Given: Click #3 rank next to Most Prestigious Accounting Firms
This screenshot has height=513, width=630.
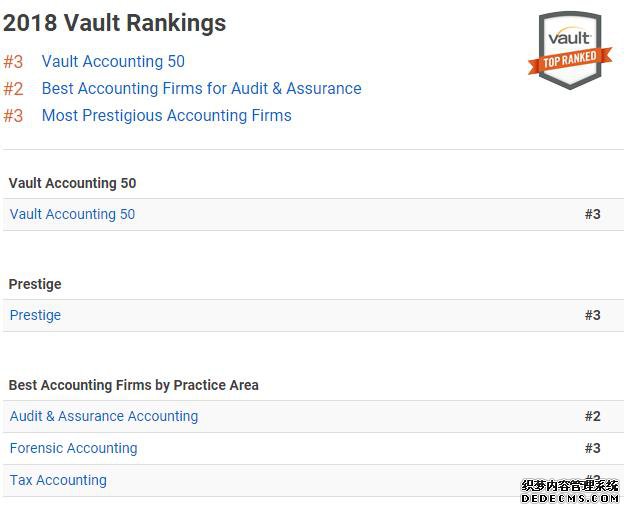Looking at the screenshot, I should point(13,116).
